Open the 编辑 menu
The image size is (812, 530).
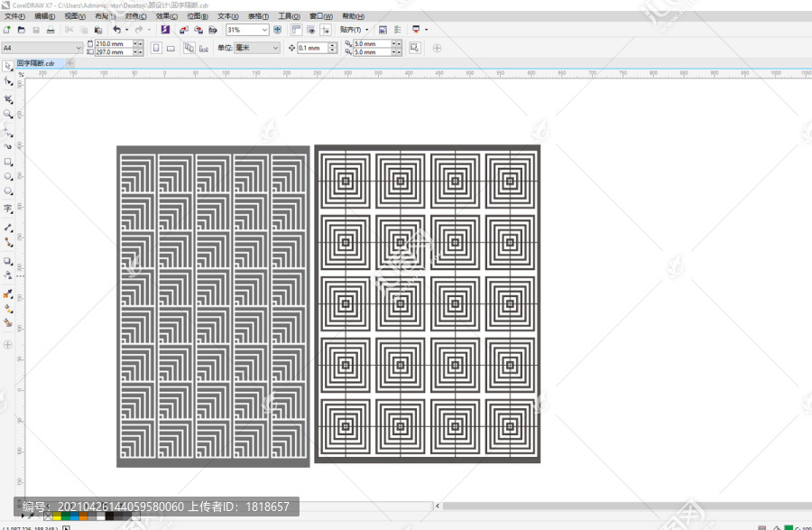(x=44, y=16)
